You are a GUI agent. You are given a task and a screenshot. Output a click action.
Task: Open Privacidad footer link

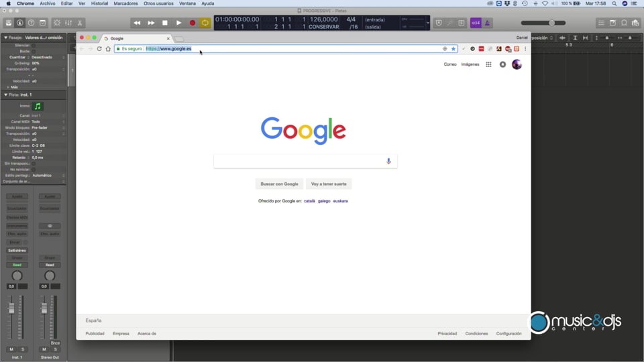point(447,334)
